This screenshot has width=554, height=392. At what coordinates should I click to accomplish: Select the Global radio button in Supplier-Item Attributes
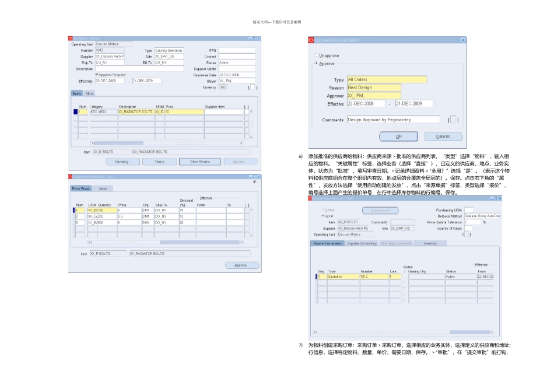coord(322,210)
